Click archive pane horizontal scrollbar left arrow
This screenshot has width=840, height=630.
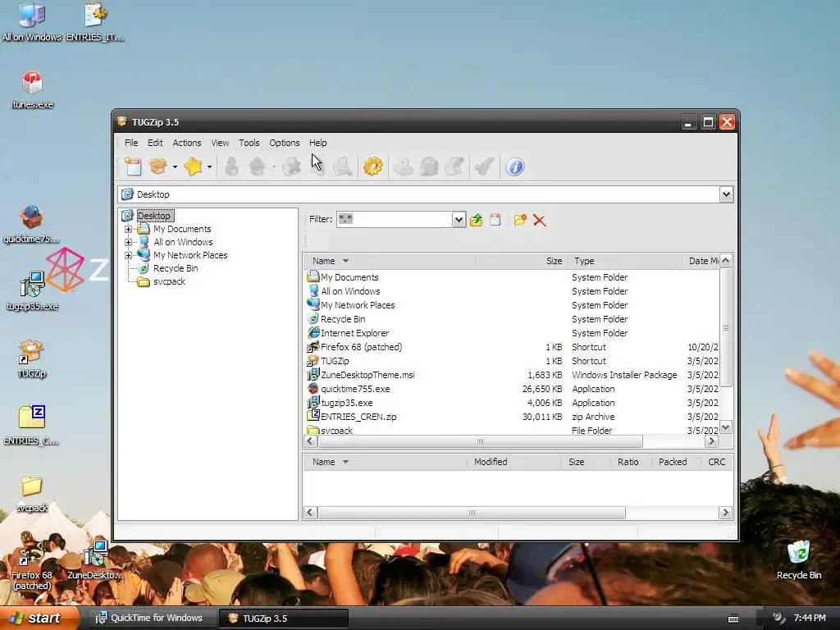tap(309, 513)
